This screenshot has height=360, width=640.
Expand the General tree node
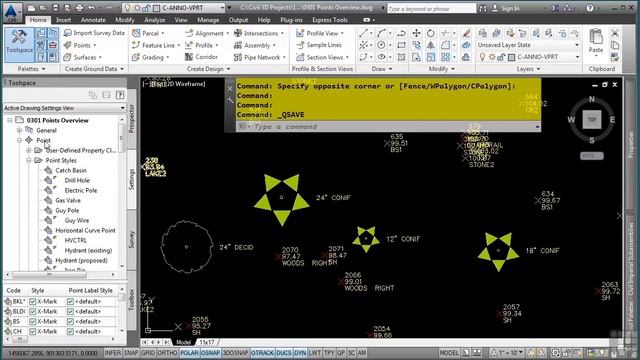(19, 131)
